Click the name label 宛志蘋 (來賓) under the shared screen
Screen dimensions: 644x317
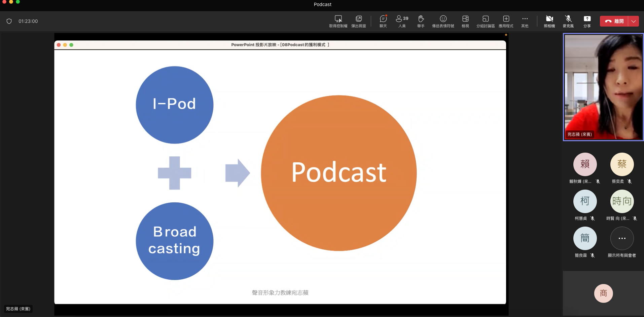18,309
